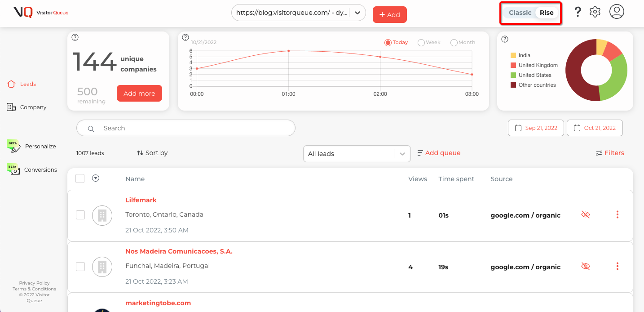Select Company from the sidebar
The image size is (644, 312).
pyautogui.click(x=34, y=107)
